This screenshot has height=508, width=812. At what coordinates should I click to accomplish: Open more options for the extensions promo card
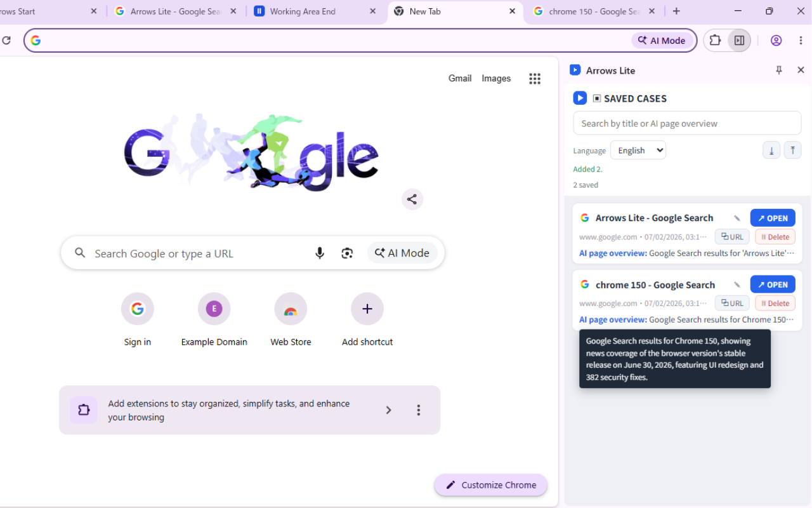click(x=419, y=410)
